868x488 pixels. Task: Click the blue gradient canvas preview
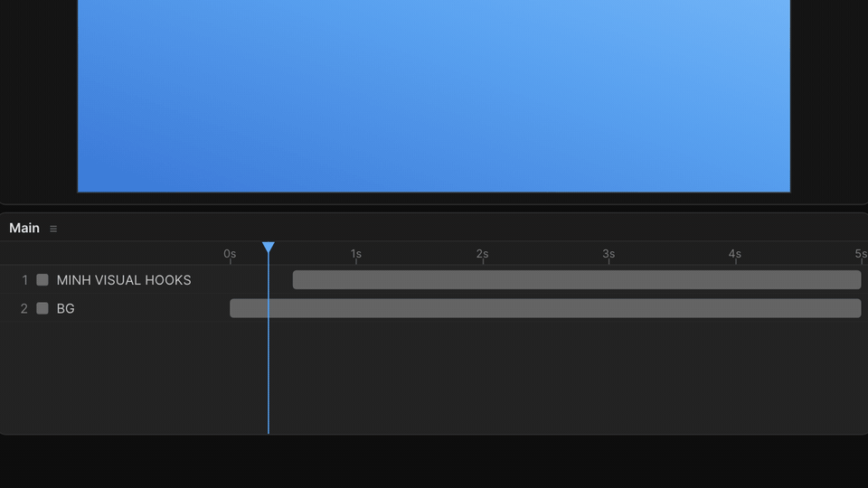pyautogui.click(x=434, y=97)
